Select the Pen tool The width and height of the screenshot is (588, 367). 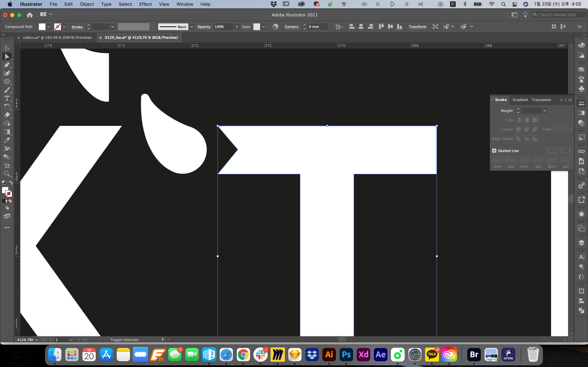[x=7, y=65]
